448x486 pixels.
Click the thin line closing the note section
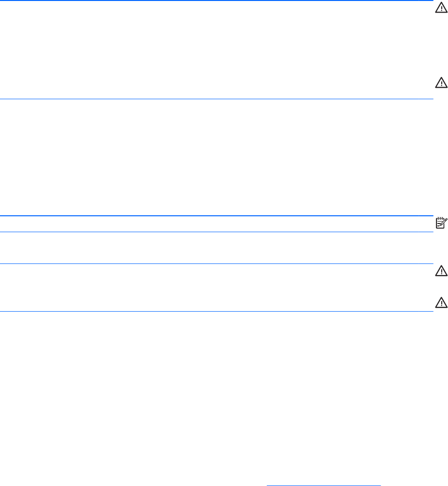pyautogui.click(x=217, y=232)
